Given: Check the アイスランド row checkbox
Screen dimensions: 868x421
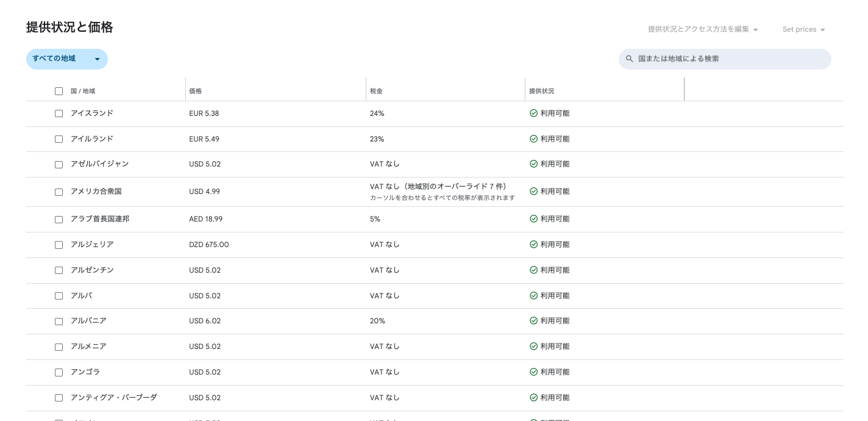Looking at the screenshot, I should [59, 113].
